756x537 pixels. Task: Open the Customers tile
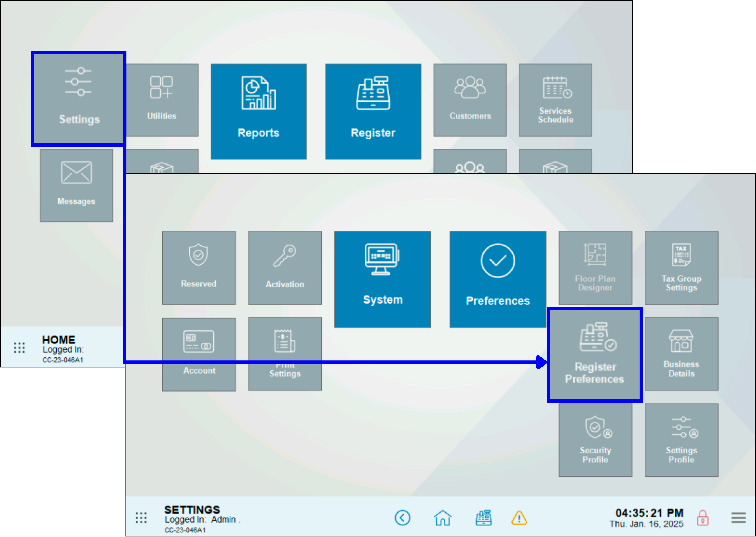pos(470,100)
